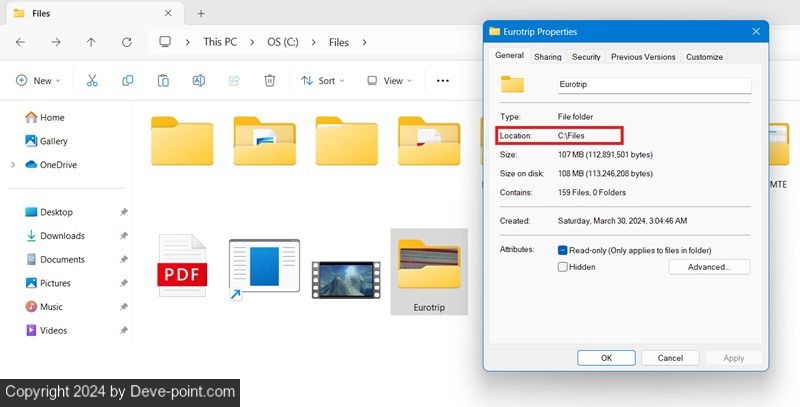Switch to the Sharing tab
800x407 pixels.
tap(547, 57)
